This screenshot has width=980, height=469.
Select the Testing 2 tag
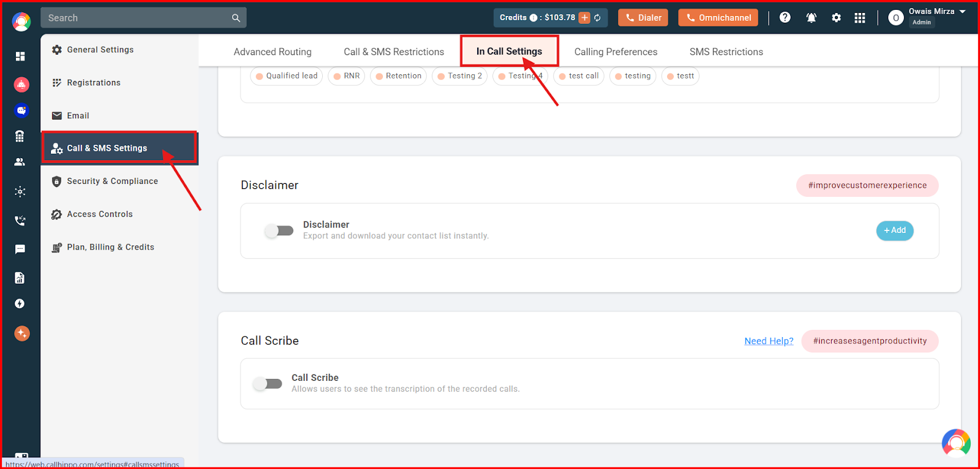pos(460,76)
